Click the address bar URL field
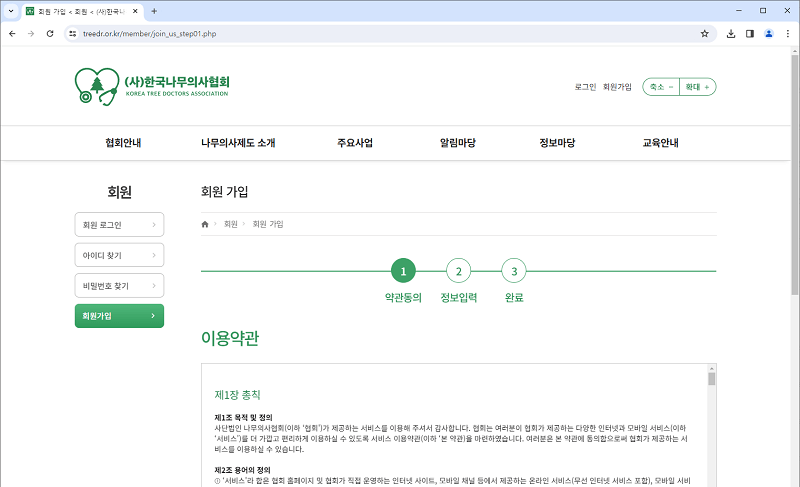This screenshot has height=487, width=800. 388,34
